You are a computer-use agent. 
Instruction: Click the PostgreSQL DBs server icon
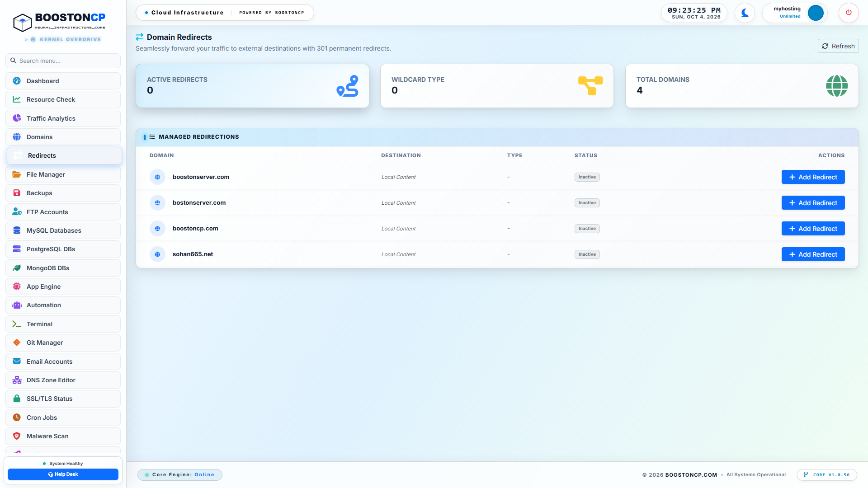(17, 249)
